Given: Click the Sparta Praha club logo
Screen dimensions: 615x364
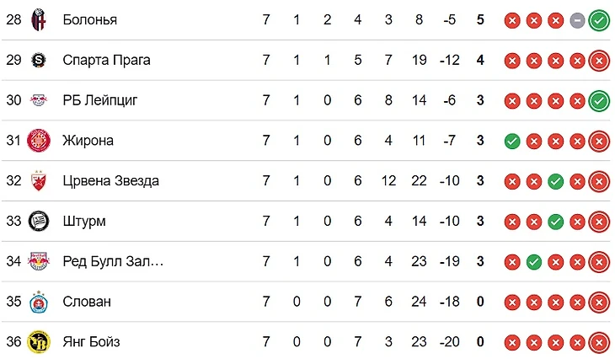Looking at the screenshot, I should coord(39,60).
